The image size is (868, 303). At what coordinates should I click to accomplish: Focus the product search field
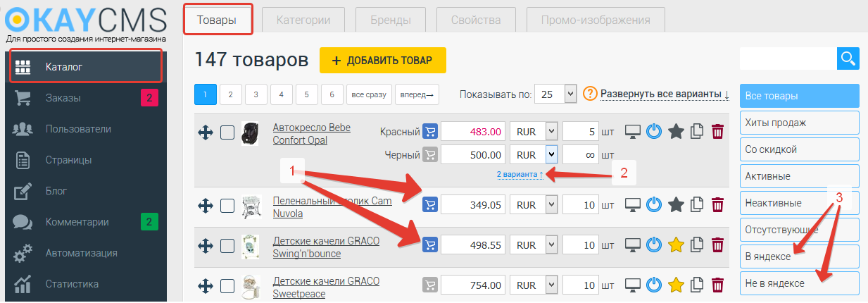coord(788,58)
